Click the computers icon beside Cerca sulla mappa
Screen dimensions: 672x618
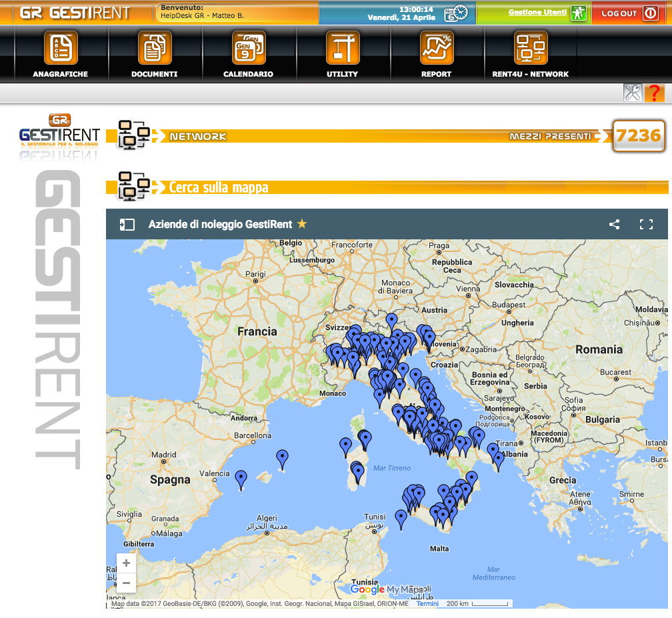point(133,186)
